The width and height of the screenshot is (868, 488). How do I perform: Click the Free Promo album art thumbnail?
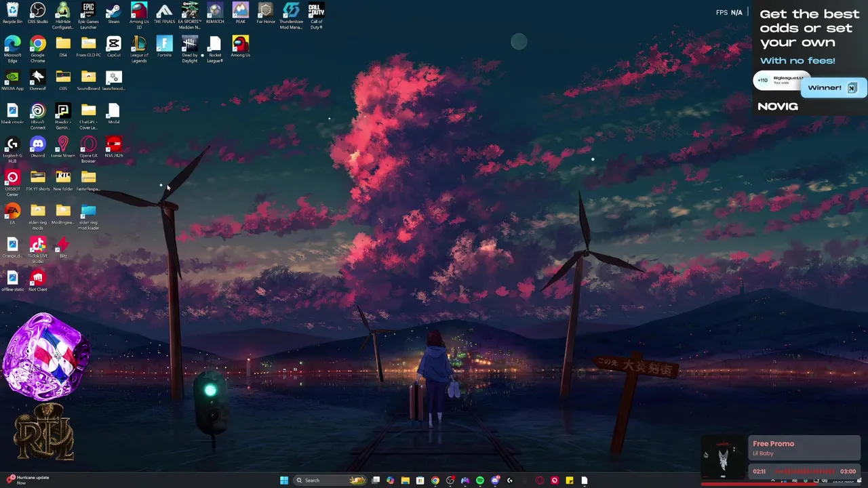point(724,459)
